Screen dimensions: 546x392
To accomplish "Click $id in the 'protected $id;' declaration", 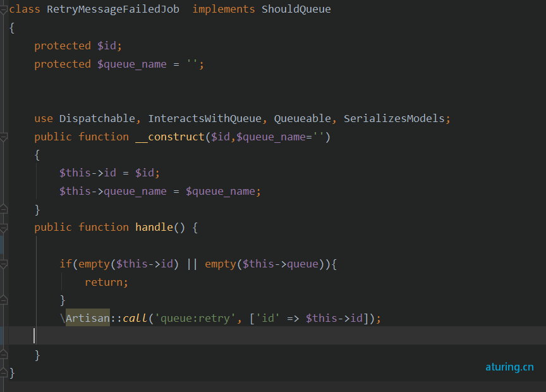I will pos(107,46).
